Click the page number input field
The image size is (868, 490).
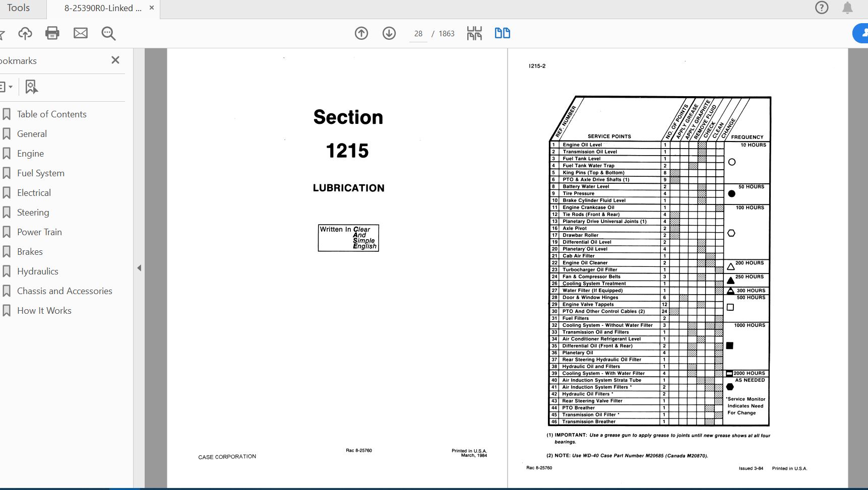coord(418,33)
